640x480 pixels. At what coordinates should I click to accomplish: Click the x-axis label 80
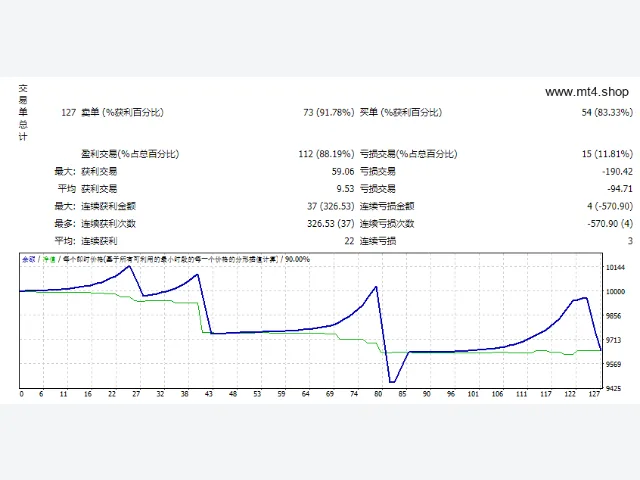pos(378,394)
